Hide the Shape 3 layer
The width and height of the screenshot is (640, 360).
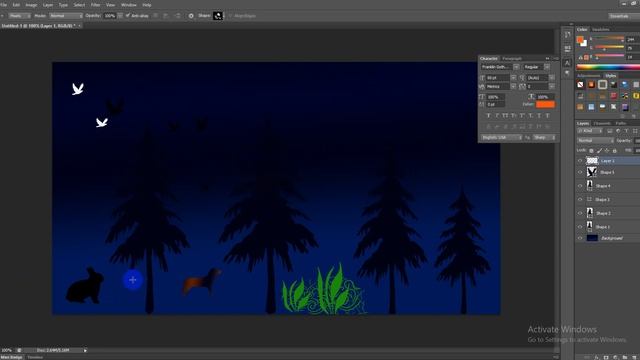click(580, 200)
